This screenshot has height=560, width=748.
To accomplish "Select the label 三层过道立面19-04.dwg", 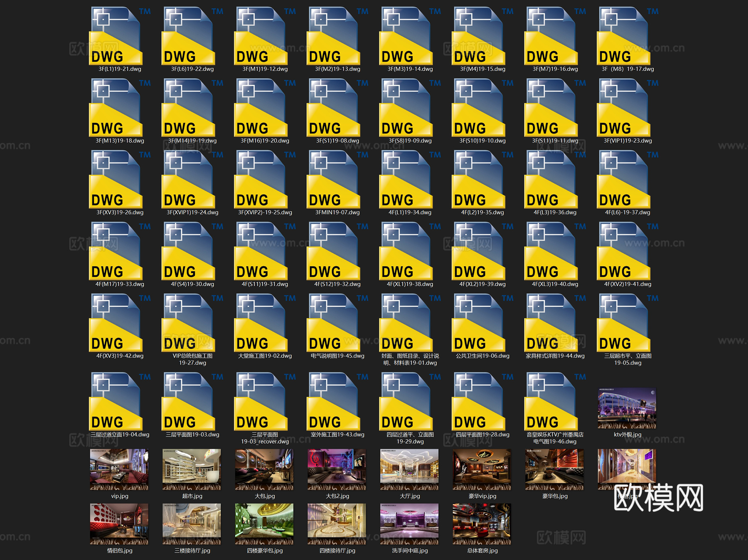I will pos(120,434).
